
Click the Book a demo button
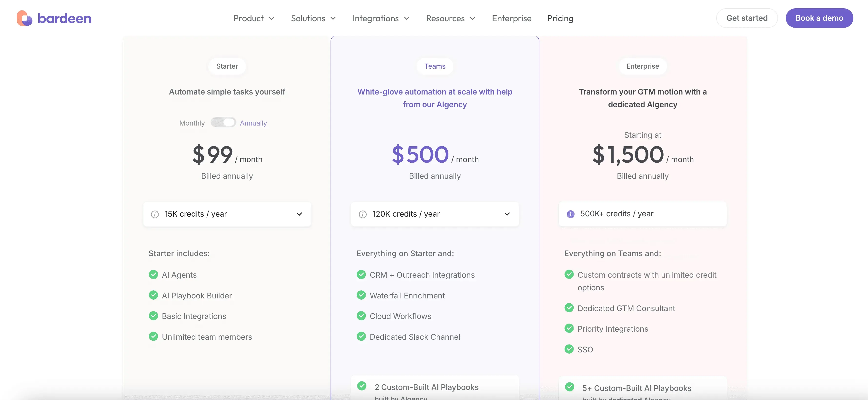coord(819,18)
